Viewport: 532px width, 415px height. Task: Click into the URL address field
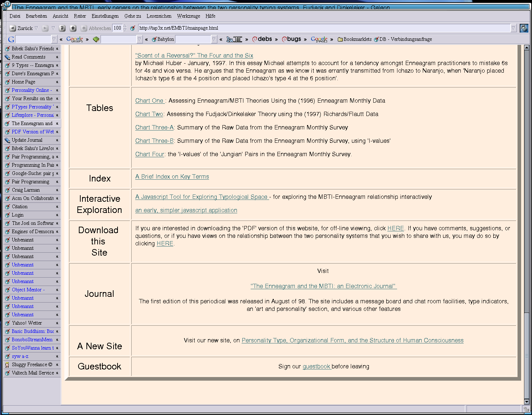pos(324,28)
